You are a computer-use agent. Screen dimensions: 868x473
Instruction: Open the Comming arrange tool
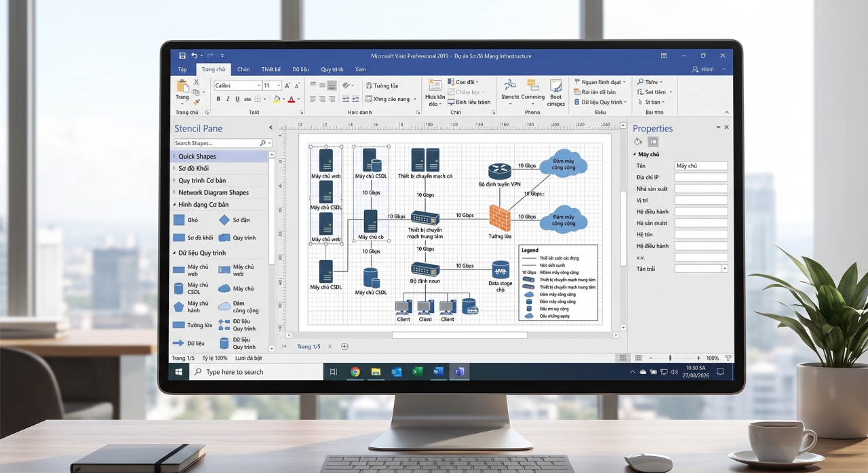tap(533, 91)
